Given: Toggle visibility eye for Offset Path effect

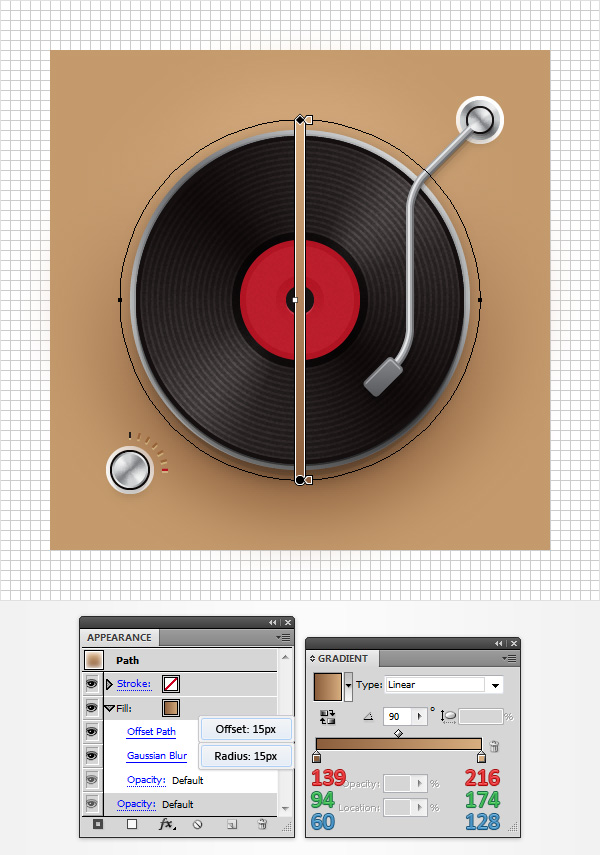Looking at the screenshot, I should (x=92, y=731).
